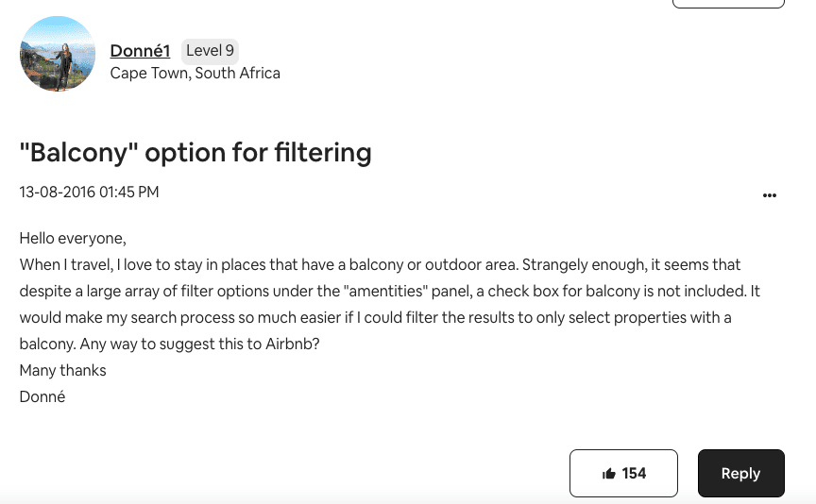Select the "Balcony" option for filtering title
The width and height of the screenshot is (816, 504).
point(195,152)
